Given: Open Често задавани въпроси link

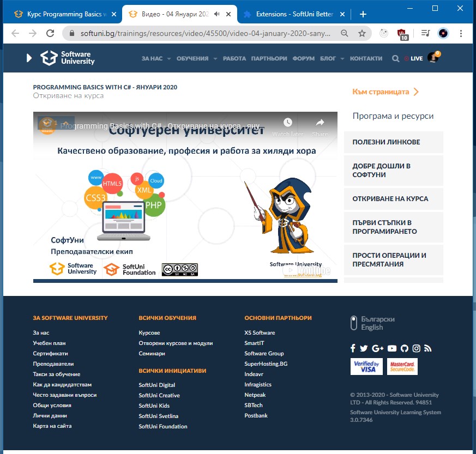Looking at the screenshot, I should 65,395.
